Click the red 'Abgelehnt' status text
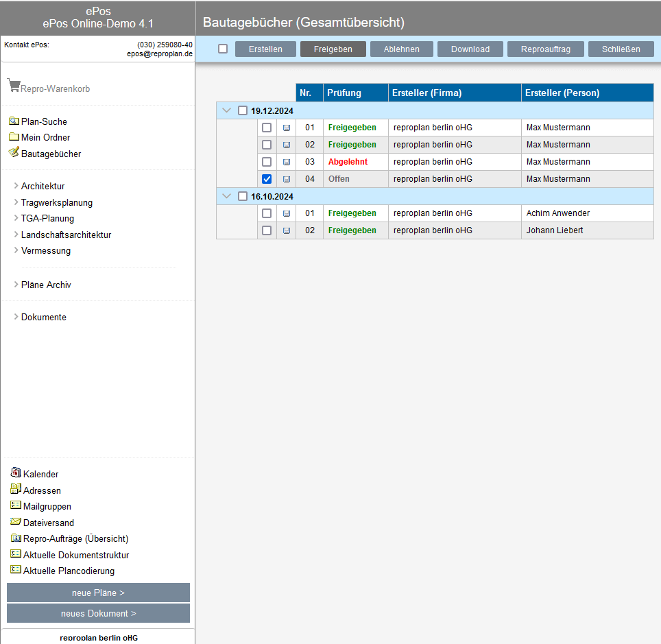Image resolution: width=661 pixels, height=644 pixels. (348, 162)
